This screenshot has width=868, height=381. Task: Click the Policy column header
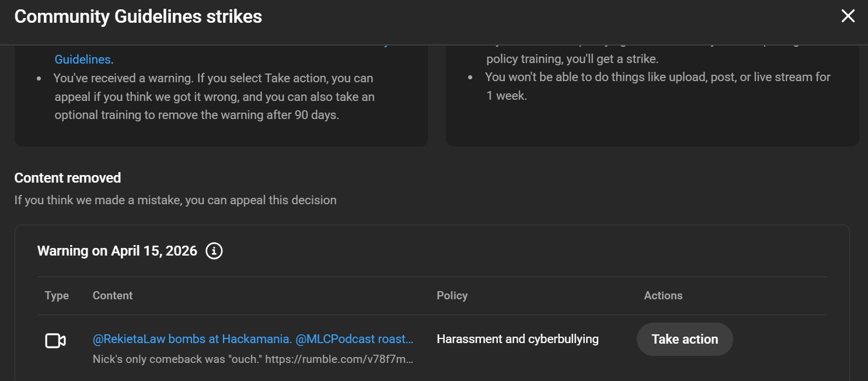pyautogui.click(x=452, y=296)
